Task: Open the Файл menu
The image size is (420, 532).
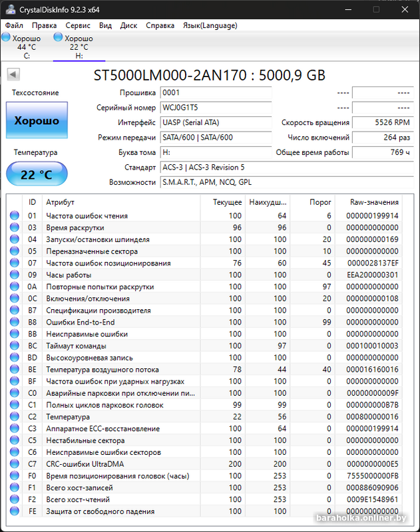Action: (14, 25)
